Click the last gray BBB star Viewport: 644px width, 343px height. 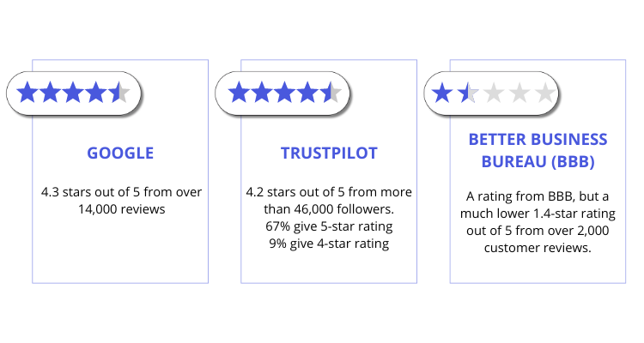click(545, 93)
